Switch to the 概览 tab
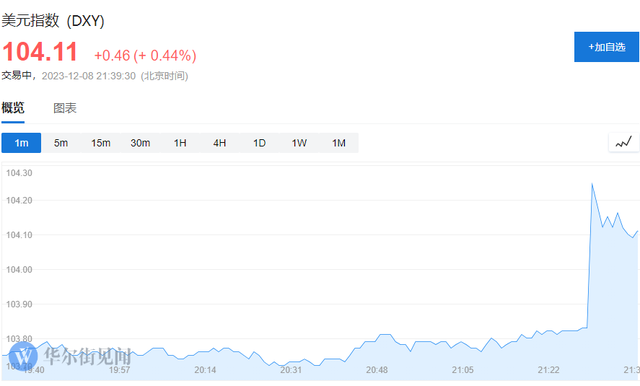This screenshot has height=386, width=640. click(x=13, y=108)
